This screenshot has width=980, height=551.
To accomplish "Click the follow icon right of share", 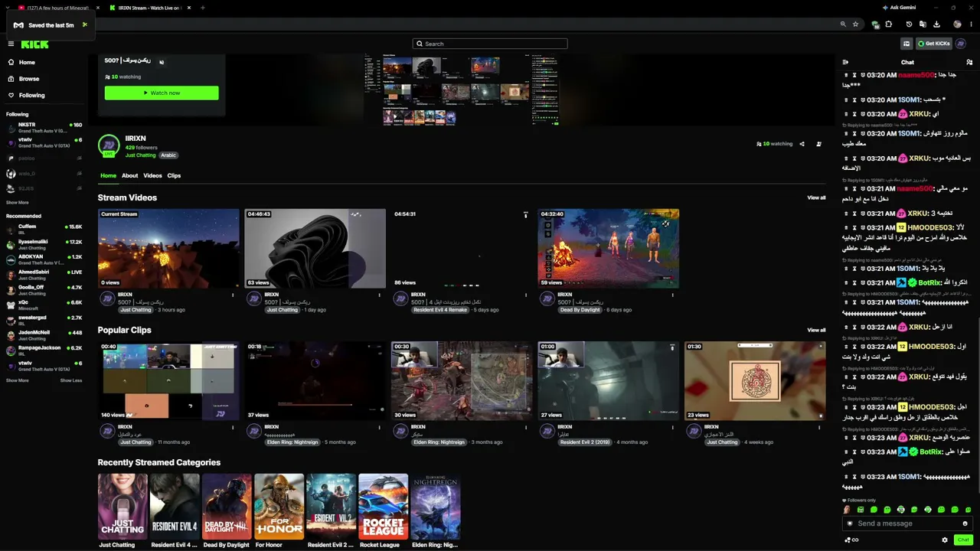I will (818, 144).
